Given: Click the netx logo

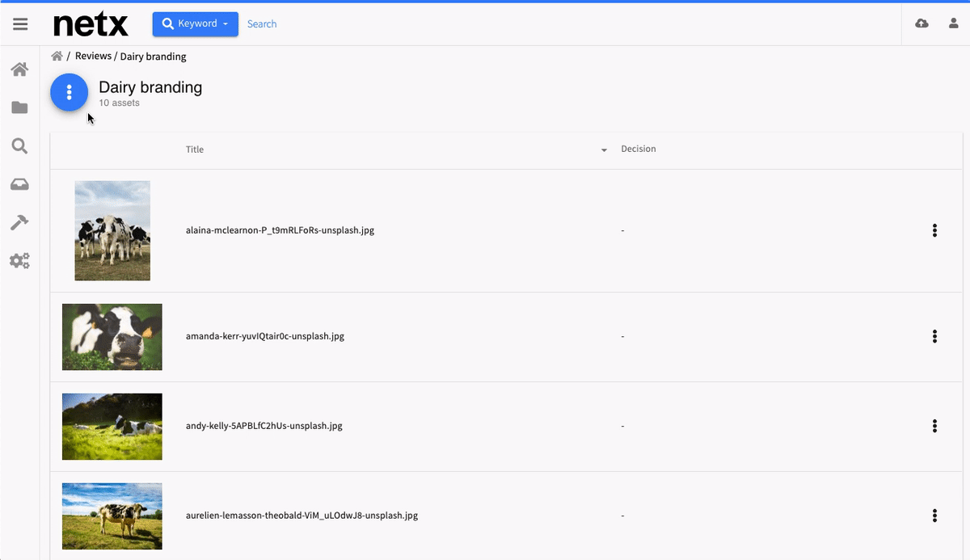Looking at the screenshot, I should [x=91, y=24].
